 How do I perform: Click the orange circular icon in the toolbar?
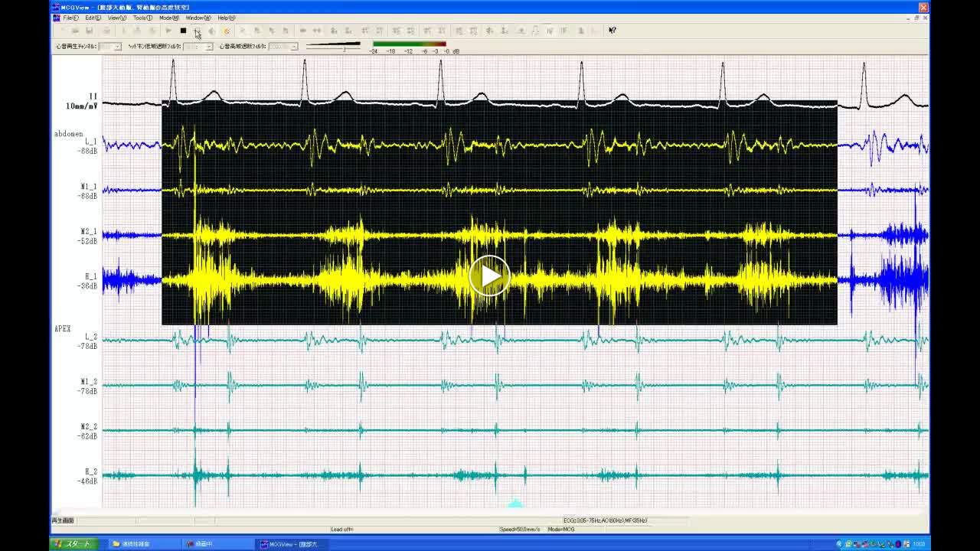(x=226, y=31)
